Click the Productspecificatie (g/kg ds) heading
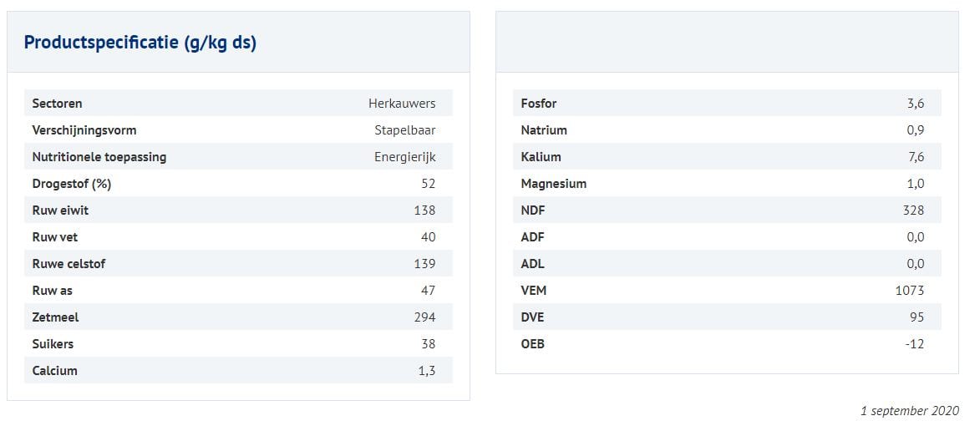Image resolution: width=980 pixels, height=426 pixels. coord(140,43)
